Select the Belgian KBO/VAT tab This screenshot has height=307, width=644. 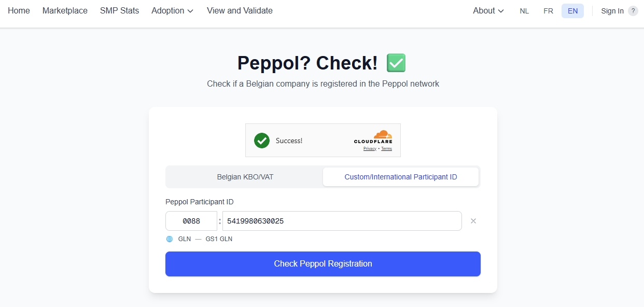[x=245, y=177]
